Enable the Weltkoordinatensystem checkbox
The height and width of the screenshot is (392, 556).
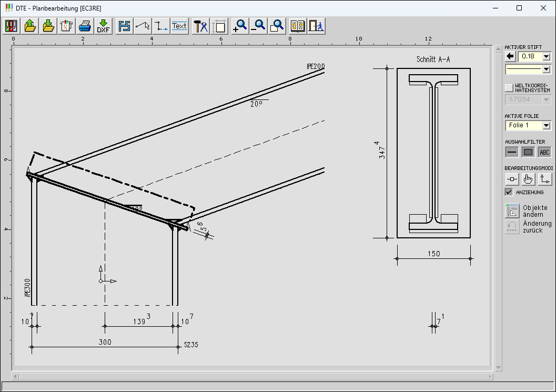click(x=509, y=87)
